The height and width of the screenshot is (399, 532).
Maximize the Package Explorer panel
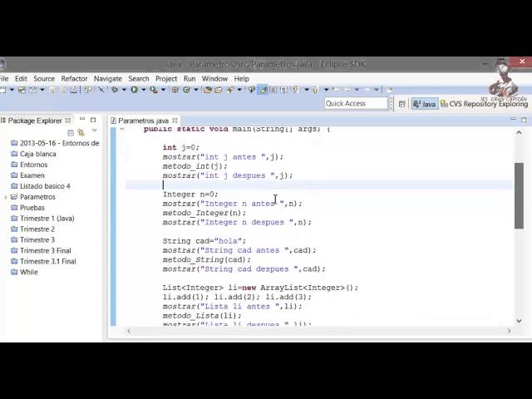point(93,120)
